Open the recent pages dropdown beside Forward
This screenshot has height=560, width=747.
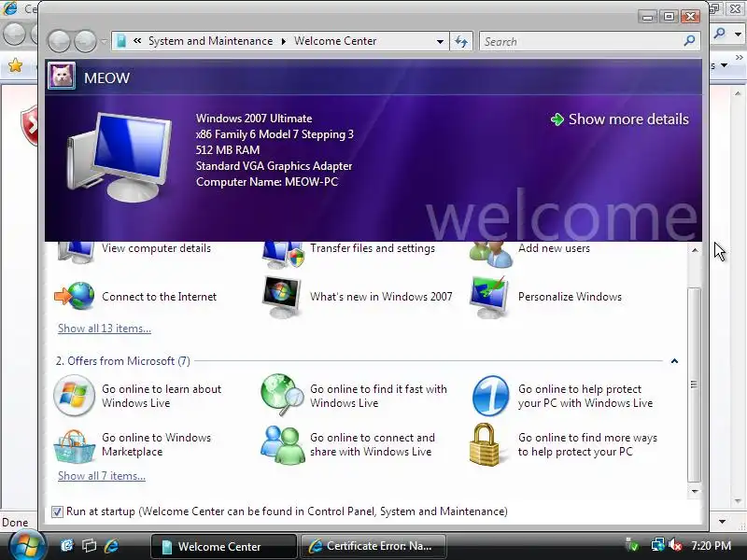104,41
